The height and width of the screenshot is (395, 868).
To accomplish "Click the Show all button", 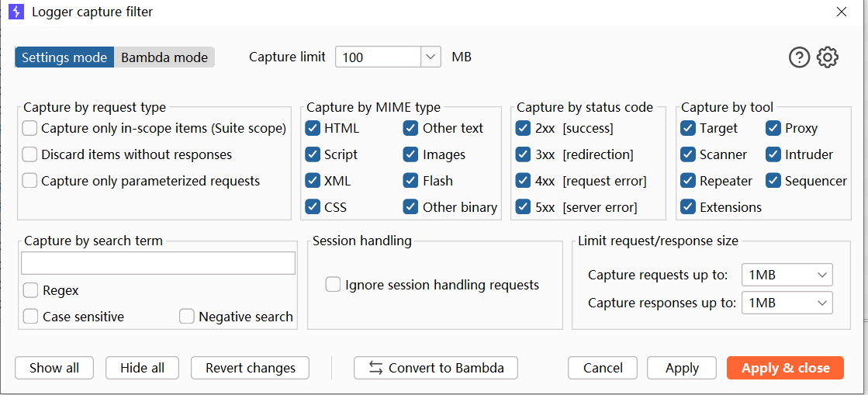I will 54,368.
